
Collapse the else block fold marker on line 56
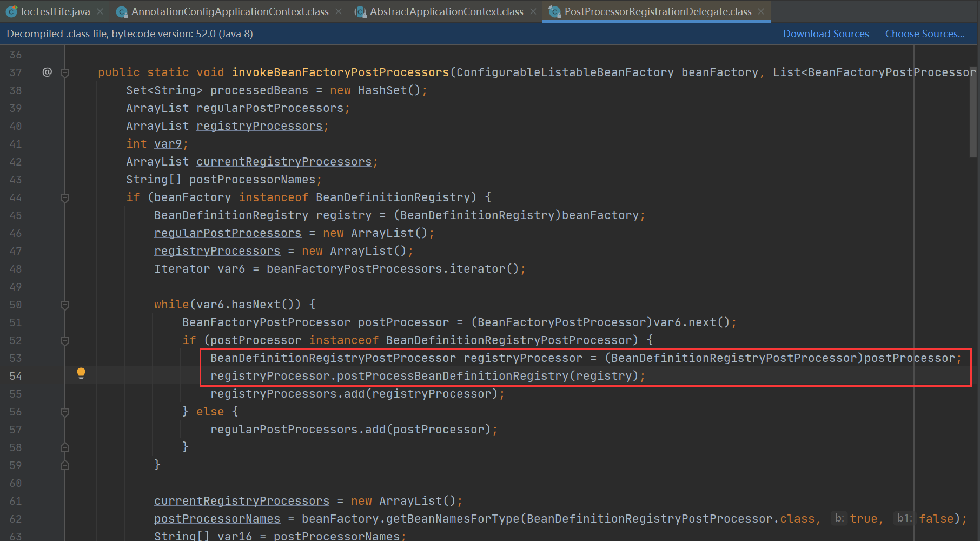tap(65, 412)
